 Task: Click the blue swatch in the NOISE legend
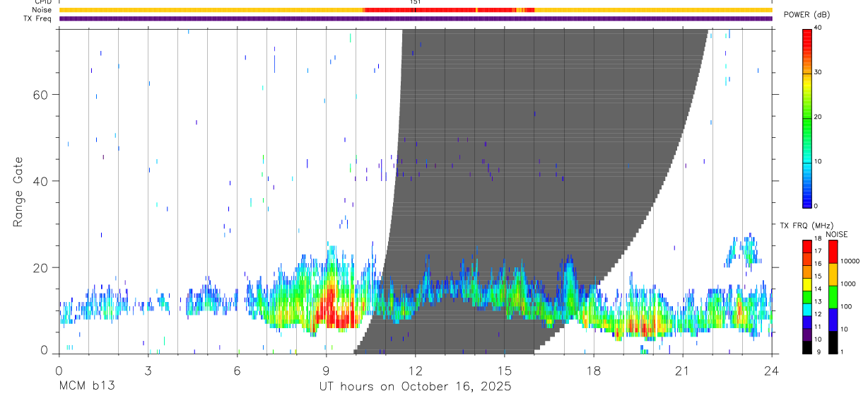point(833,320)
